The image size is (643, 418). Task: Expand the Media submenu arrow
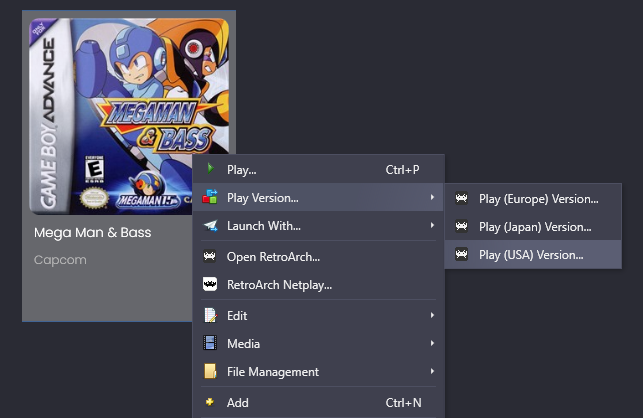click(x=432, y=343)
